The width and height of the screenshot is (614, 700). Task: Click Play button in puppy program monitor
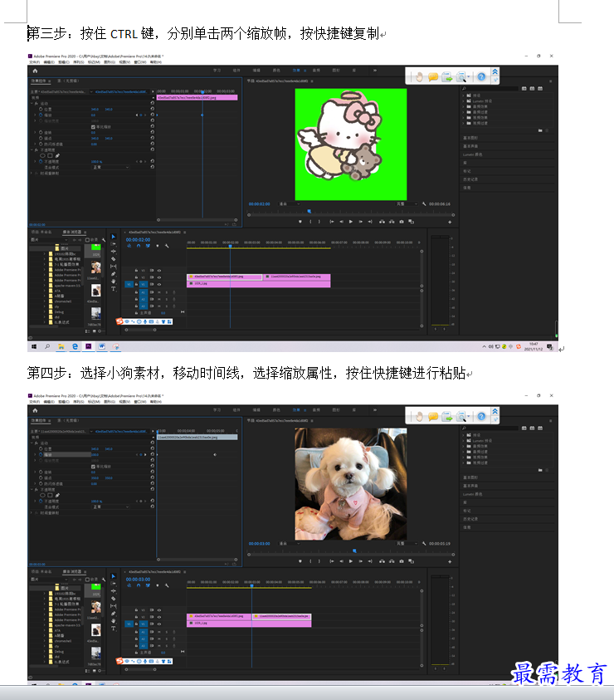351,561
